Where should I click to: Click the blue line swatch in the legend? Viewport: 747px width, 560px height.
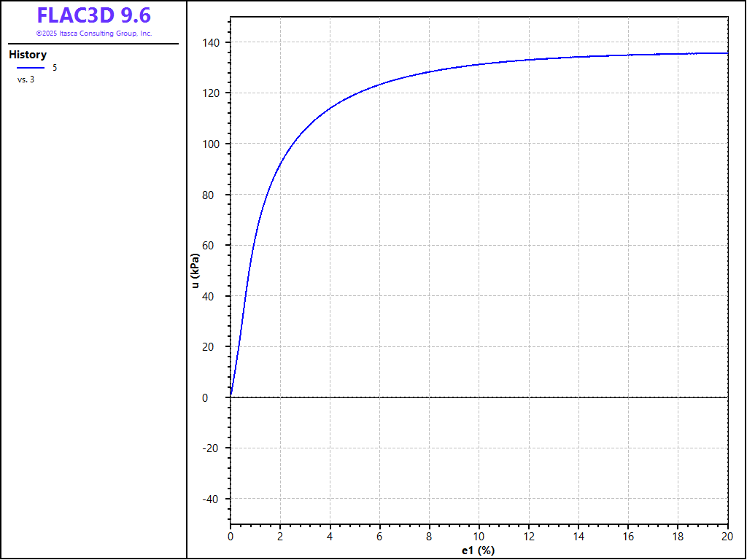pyautogui.click(x=31, y=68)
